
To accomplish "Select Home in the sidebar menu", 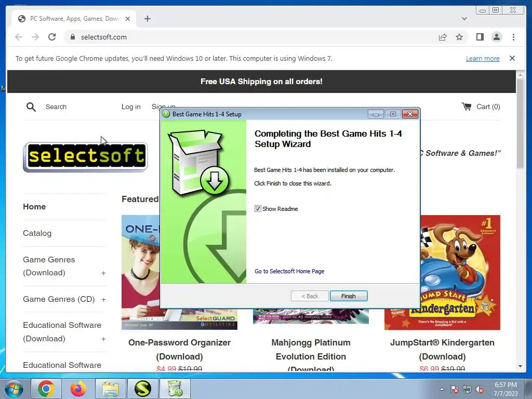I will [x=34, y=207].
